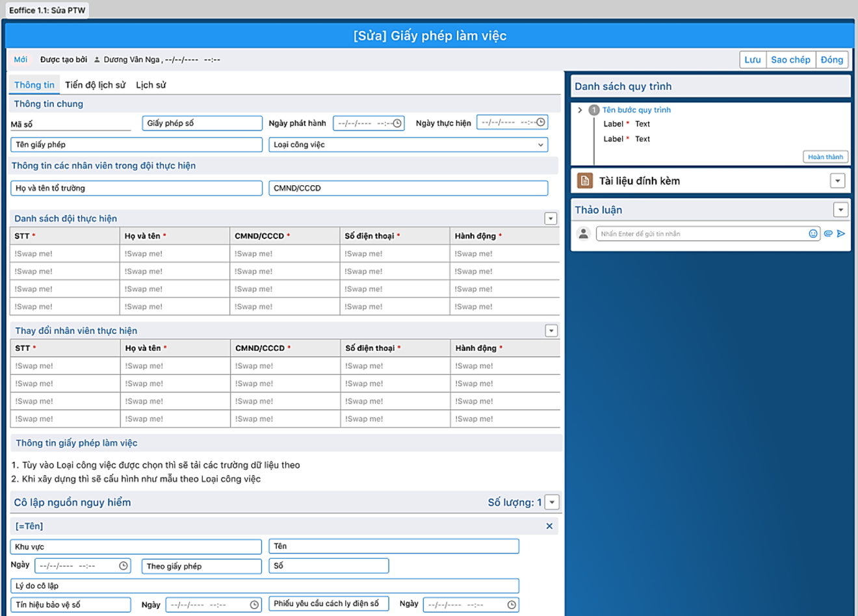Expand the Tên bước quy trình tree node
Image resolution: width=858 pixels, height=616 pixels.
pyautogui.click(x=580, y=110)
